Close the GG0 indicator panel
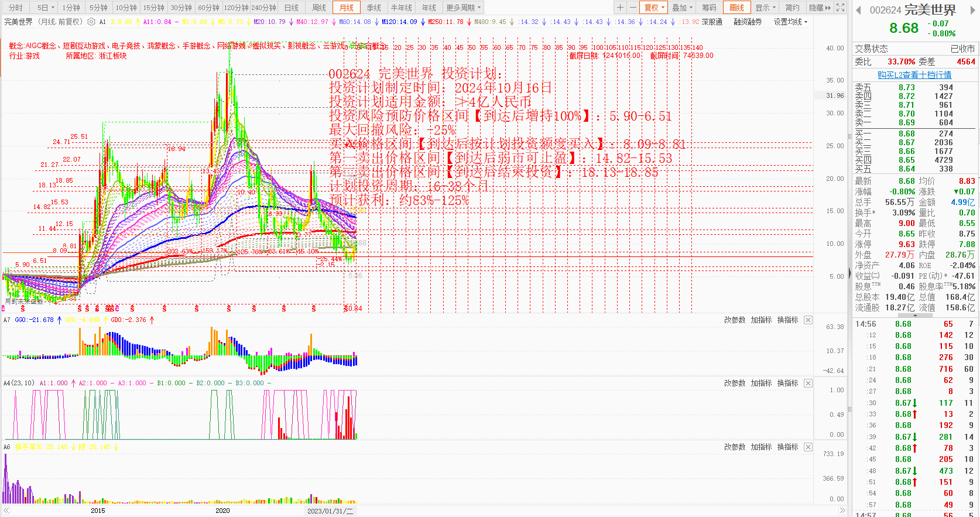This screenshot has height=517, width=980. coord(808,320)
